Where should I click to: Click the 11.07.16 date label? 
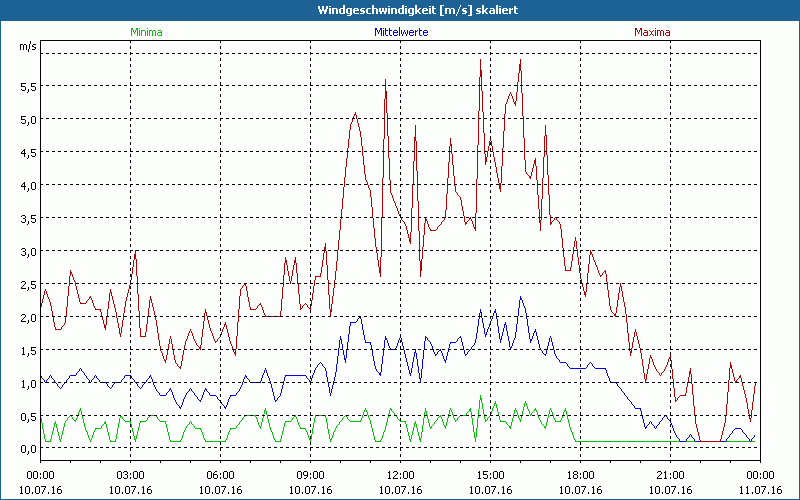760,491
